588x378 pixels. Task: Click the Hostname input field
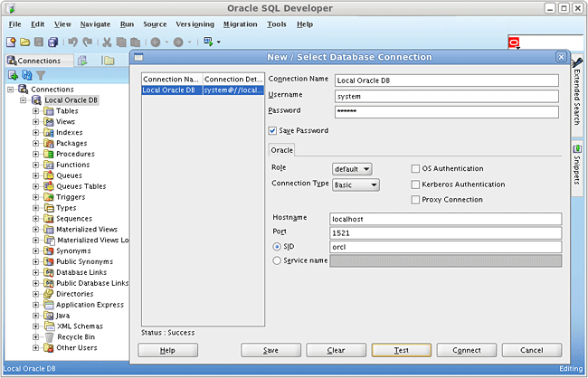point(445,219)
